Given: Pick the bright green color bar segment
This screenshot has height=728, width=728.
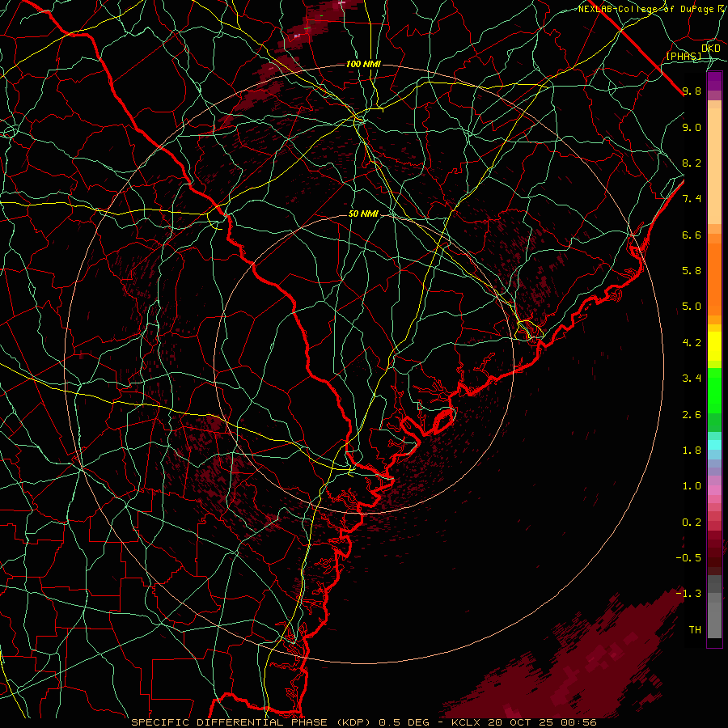Looking at the screenshot, I should (714, 390).
